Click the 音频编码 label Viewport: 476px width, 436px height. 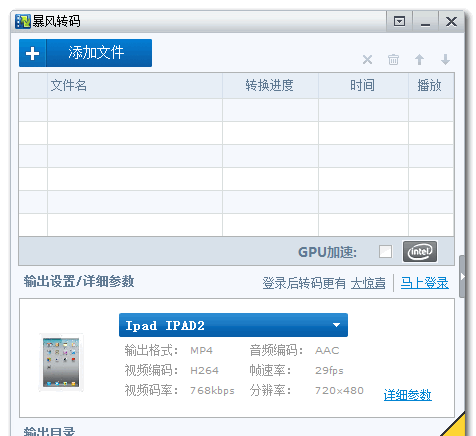(277, 351)
